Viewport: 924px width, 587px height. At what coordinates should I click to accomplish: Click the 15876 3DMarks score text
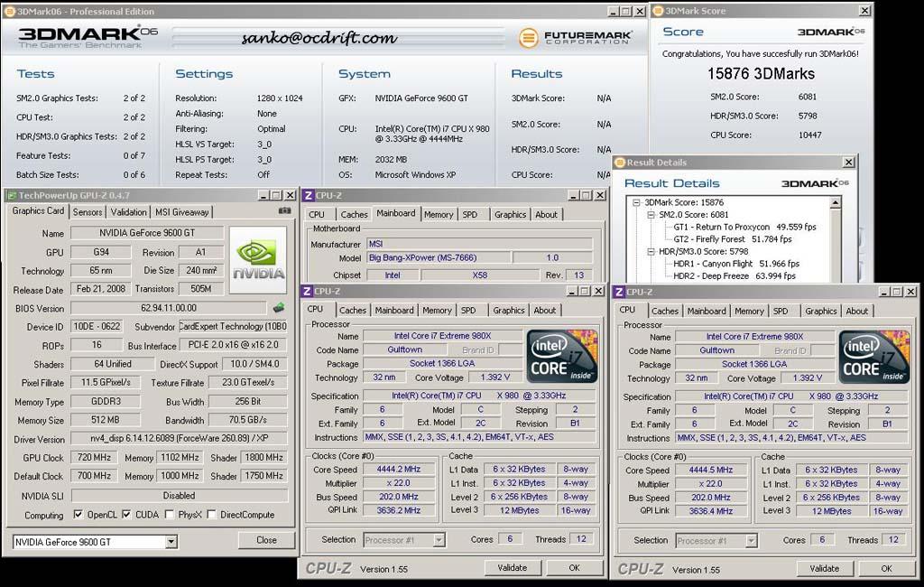point(761,74)
